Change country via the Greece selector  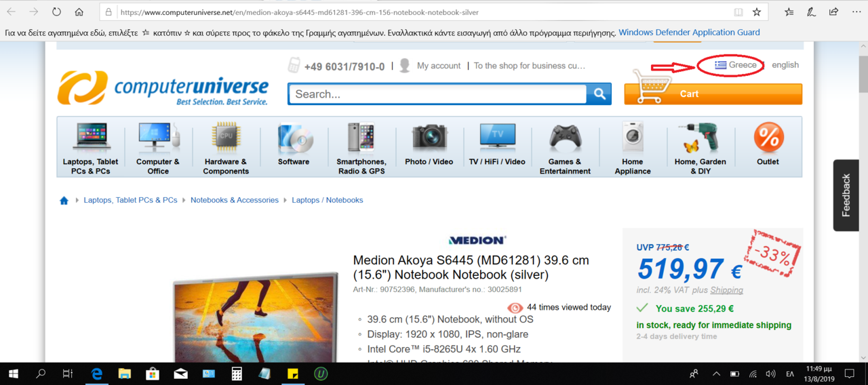[x=736, y=65]
